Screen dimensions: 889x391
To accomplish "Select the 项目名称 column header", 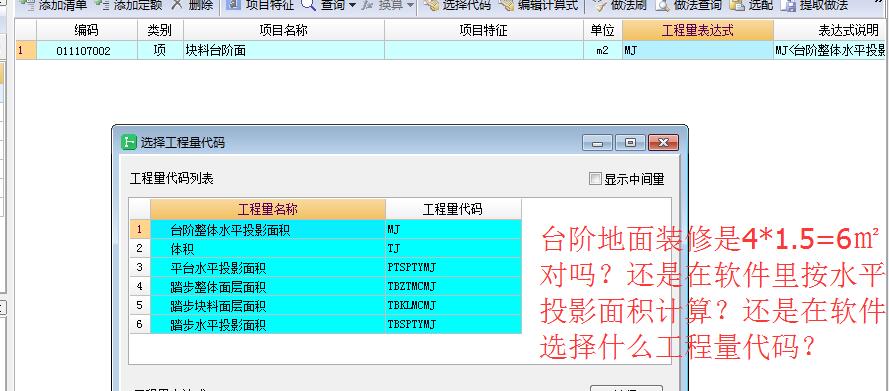I will [283, 31].
